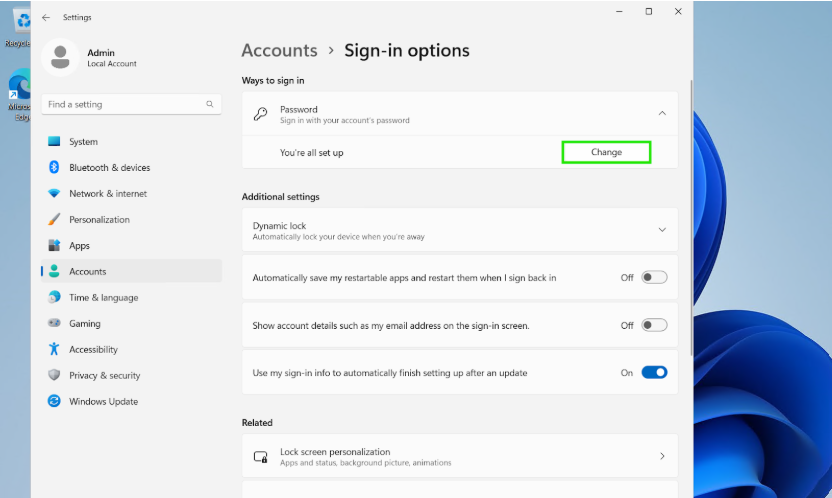832x498 pixels.
Task: Go back to Accounts via breadcrumb
Action: (x=279, y=51)
